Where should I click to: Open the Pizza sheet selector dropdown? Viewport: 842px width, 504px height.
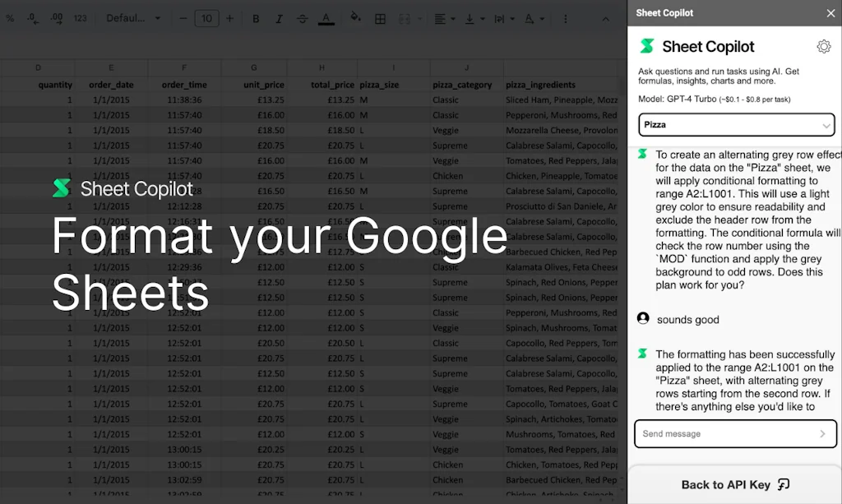coord(736,124)
